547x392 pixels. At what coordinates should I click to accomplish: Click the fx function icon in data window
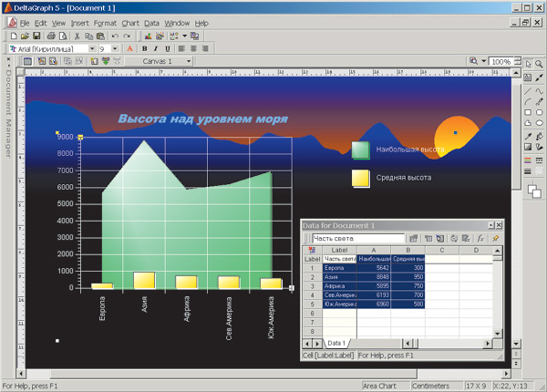[x=480, y=238]
